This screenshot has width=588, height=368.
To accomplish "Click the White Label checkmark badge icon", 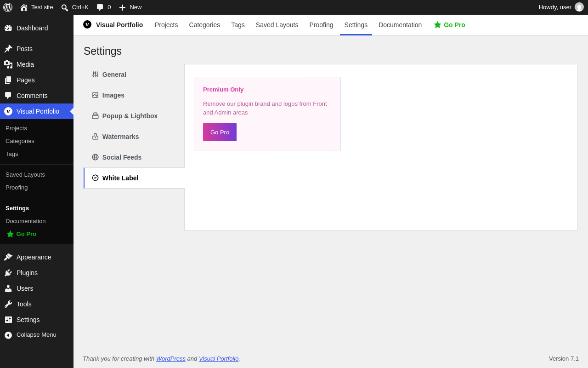I will click(x=95, y=178).
